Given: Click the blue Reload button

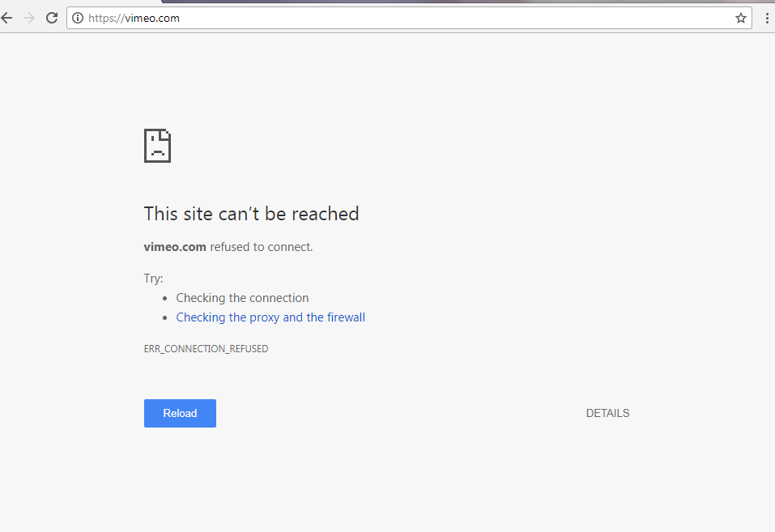Looking at the screenshot, I should coord(180,413).
